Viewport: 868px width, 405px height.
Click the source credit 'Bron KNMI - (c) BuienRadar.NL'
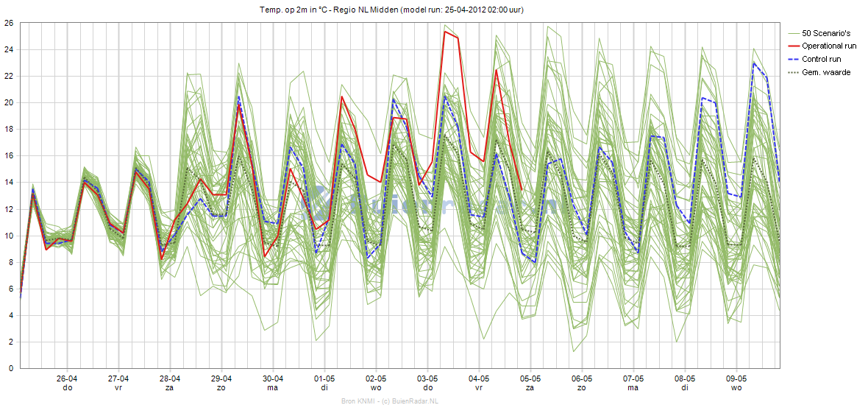coord(391,401)
